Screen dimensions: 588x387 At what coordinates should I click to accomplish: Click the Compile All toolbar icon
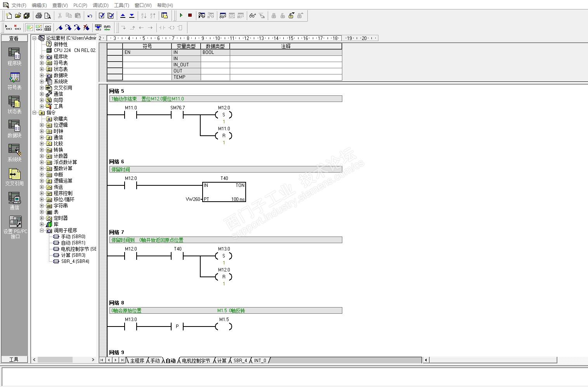point(111,16)
